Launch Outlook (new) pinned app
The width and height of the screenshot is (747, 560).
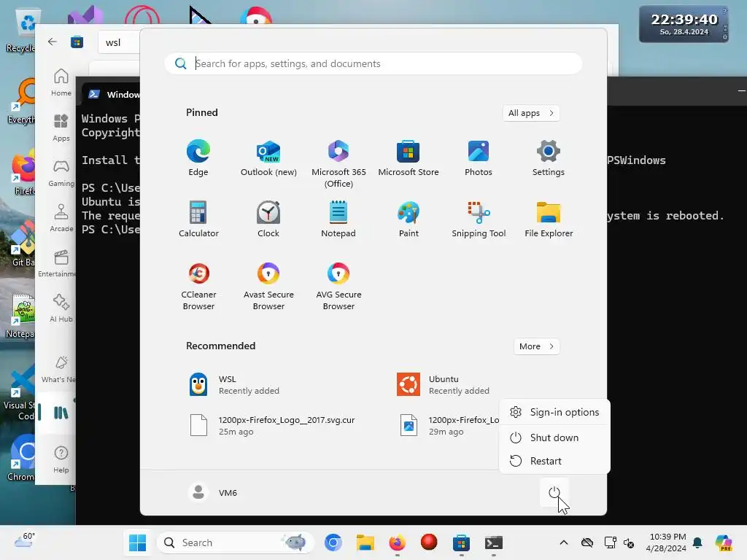[268, 158]
